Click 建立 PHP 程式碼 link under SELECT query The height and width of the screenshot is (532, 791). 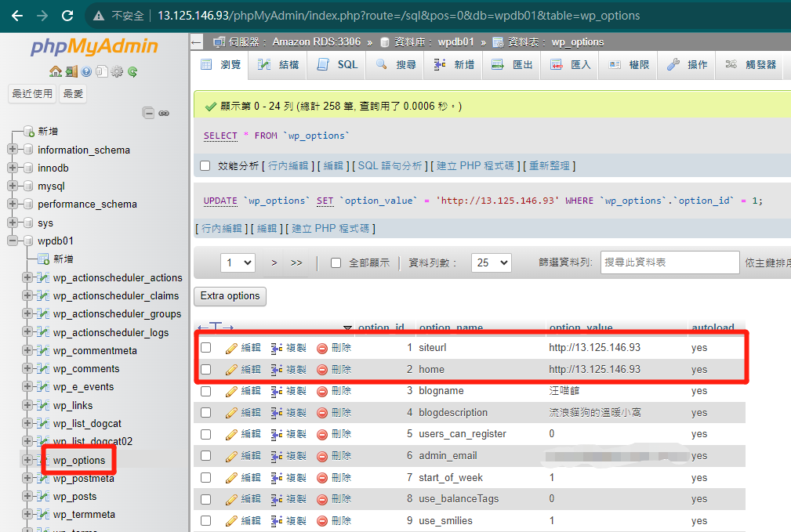(x=475, y=166)
